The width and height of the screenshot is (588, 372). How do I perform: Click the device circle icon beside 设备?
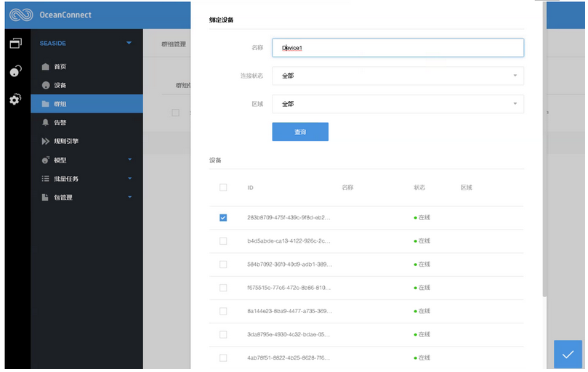46,85
